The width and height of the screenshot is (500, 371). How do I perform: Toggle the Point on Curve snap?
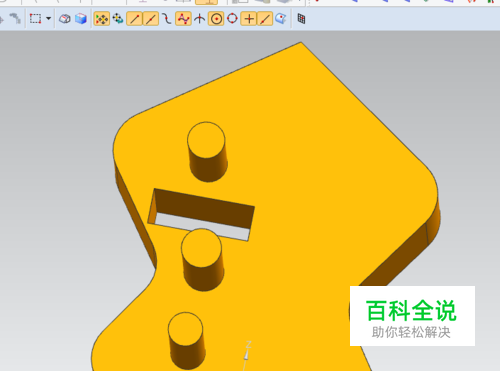click(265, 19)
